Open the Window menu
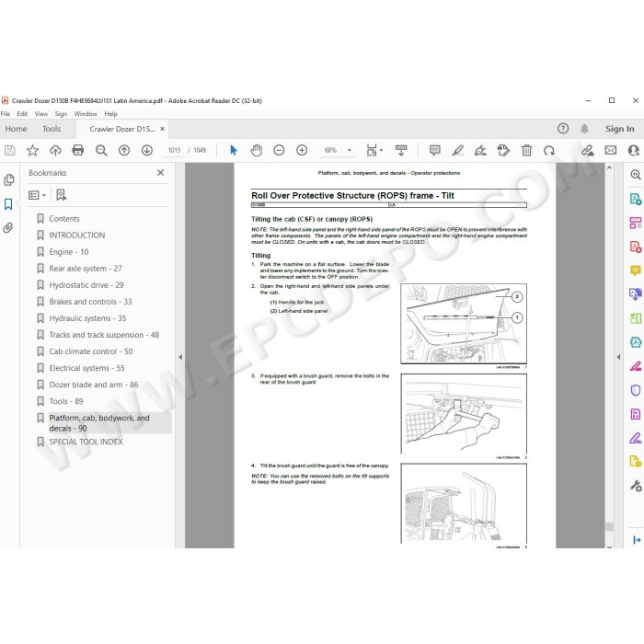Viewport: 644px width, 644px height. point(86,114)
